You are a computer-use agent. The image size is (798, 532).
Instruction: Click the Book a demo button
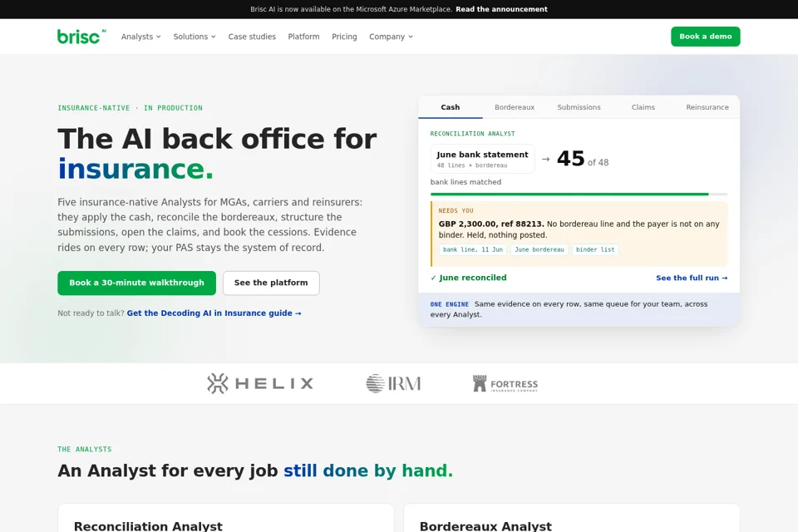(706, 37)
